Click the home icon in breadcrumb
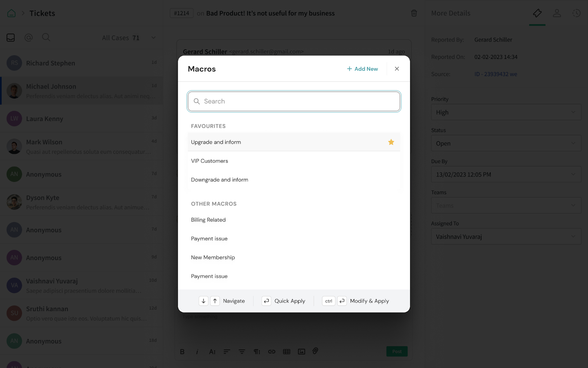Image resolution: width=588 pixels, height=368 pixels. pos(11,13)
